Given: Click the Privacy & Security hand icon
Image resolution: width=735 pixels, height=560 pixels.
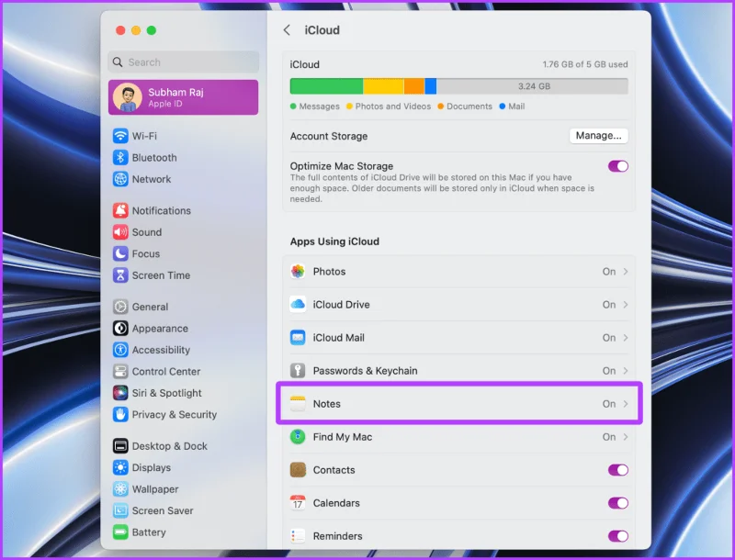Looking at the screenshot, I should tap(120, 414).
